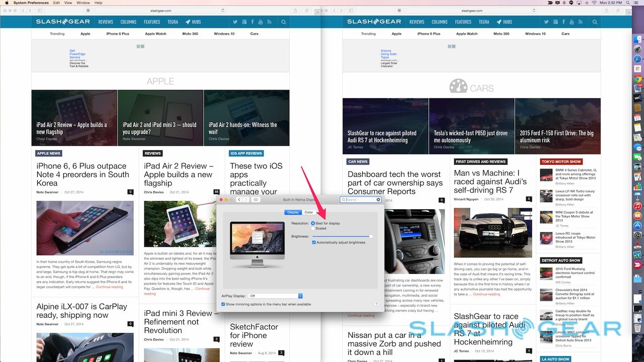The image size is (644, 362).
Task: Click the Twitter icon in the left Safari window
Action: click(x=235, y=22)
